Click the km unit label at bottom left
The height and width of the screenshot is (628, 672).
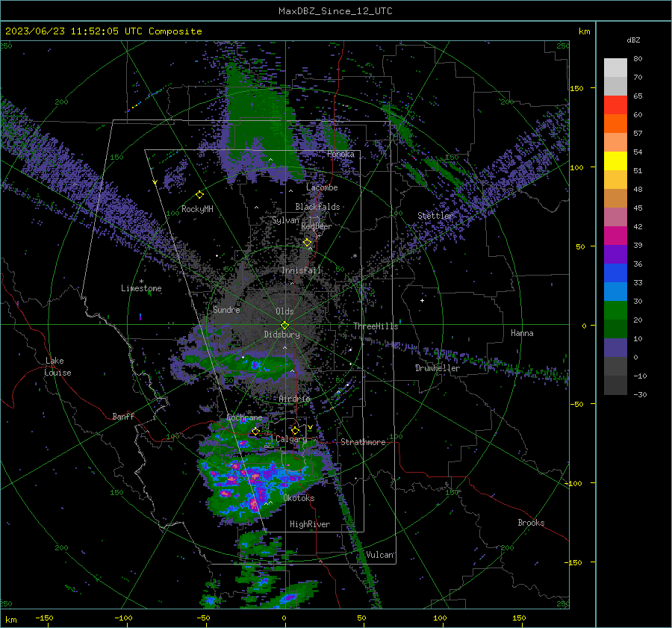click(x=11, y=620)
